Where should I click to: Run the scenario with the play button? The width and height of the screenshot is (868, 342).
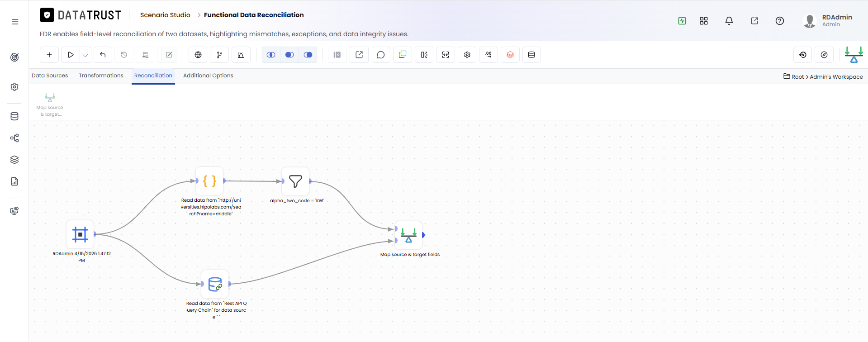click(x=71, y=55)
